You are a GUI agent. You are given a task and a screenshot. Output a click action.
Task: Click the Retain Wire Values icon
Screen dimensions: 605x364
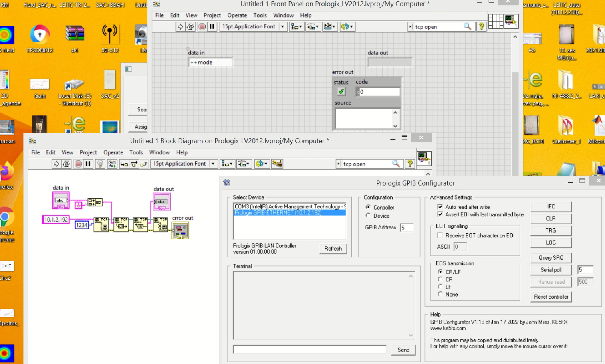111,164
